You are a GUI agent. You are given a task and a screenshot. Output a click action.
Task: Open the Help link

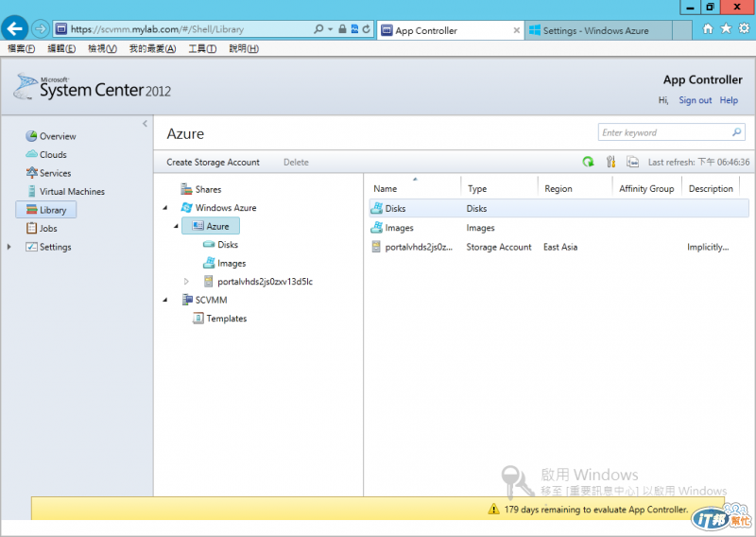point(729,100)
